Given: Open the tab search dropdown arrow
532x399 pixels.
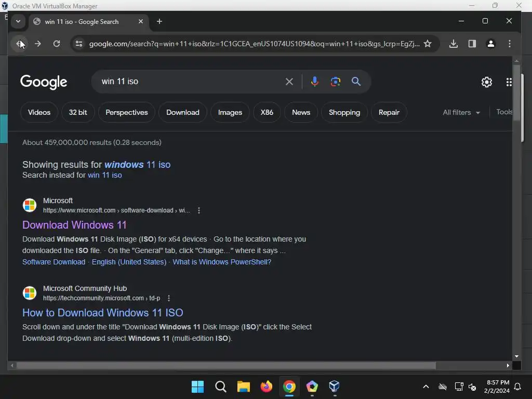Looking at the screenshot, I should click(18, 21).
